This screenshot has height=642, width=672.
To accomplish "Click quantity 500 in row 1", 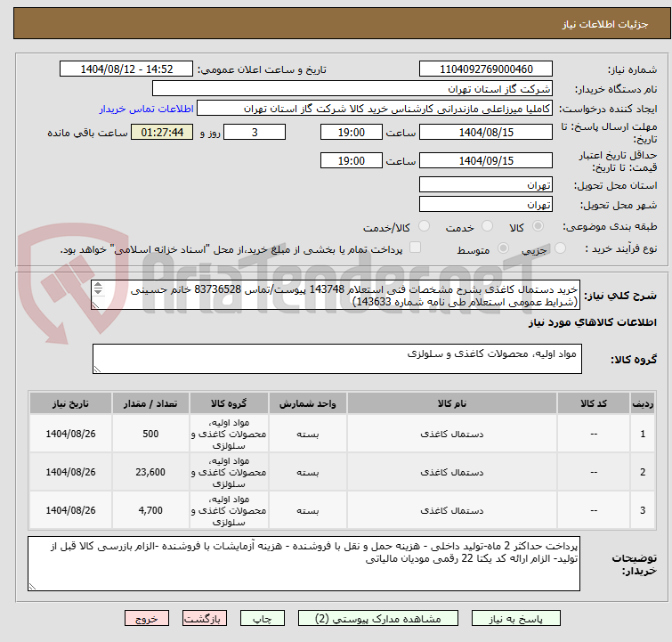I will tap(150, 434).
